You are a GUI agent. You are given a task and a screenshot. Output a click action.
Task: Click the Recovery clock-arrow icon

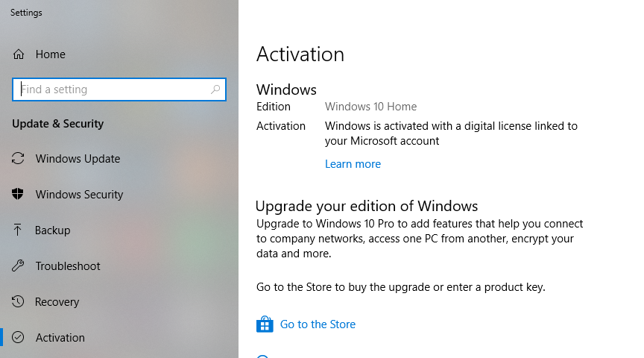(x=18, y=302)
